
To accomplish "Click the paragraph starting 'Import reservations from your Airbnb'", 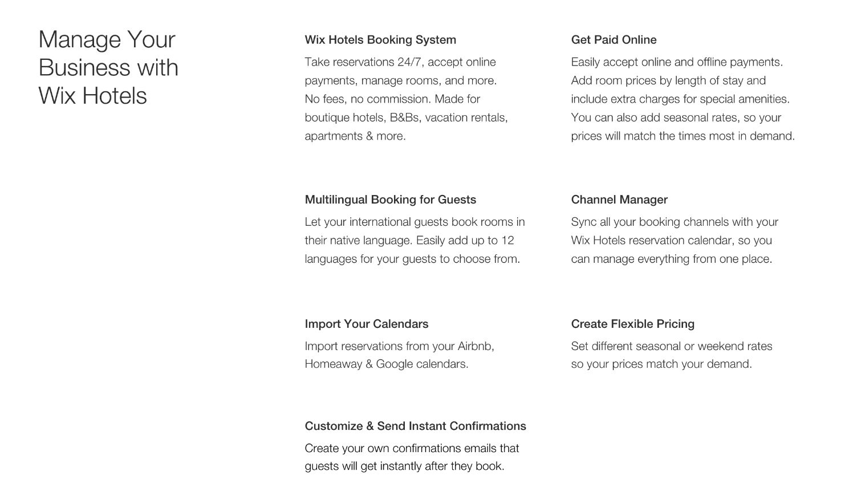I will tap(399, 355).
